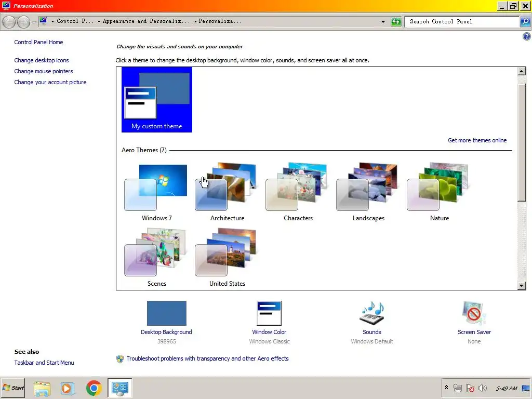This screenshot has width=532, height=399.
Task: Click the Start button
Action: click(x=13, y=388)
